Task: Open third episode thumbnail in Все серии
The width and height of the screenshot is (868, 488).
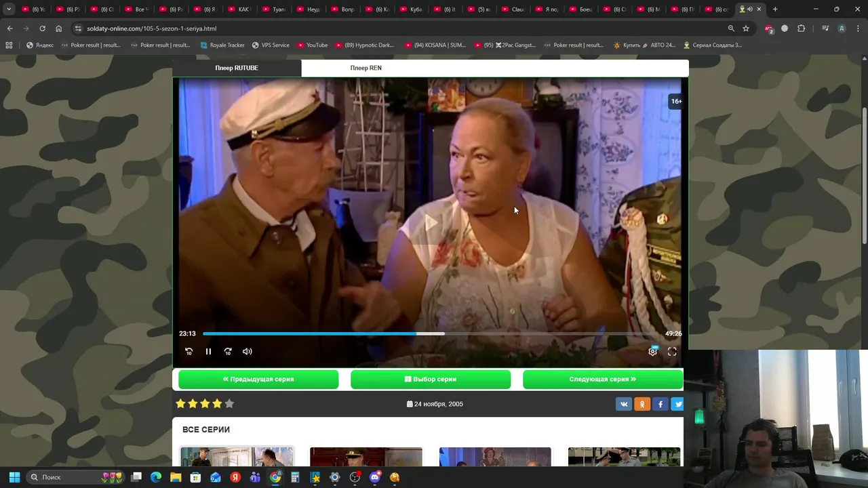Action: 495,457
